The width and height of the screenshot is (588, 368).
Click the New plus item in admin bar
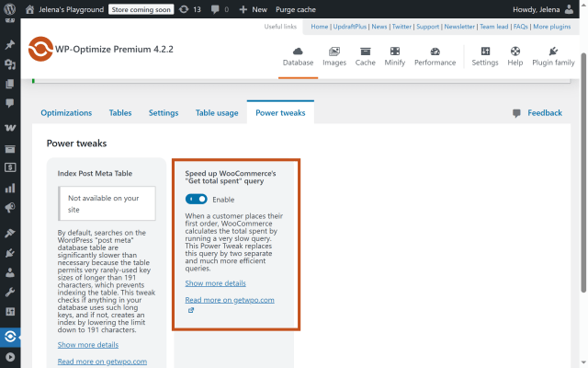point(254,9)
